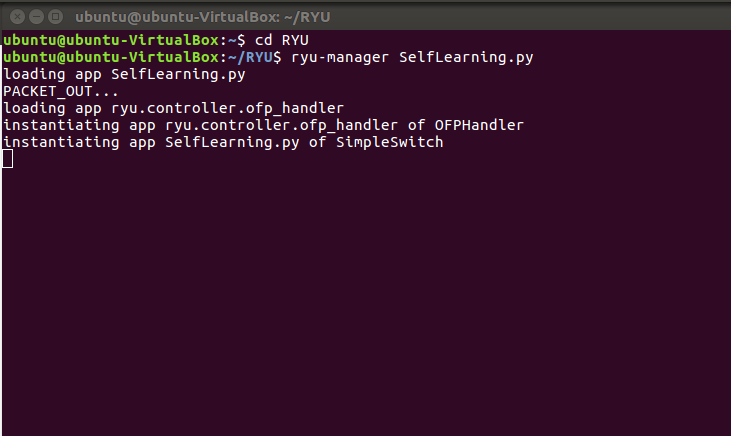
Task: Click the block cursor at the empty line
Action: (x=8, y=159)
